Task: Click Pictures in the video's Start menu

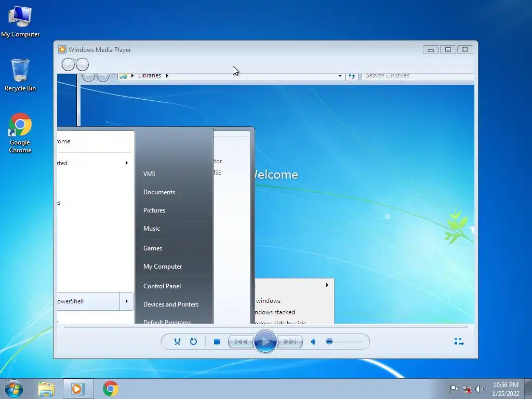Action: click(x=154, y=210)
